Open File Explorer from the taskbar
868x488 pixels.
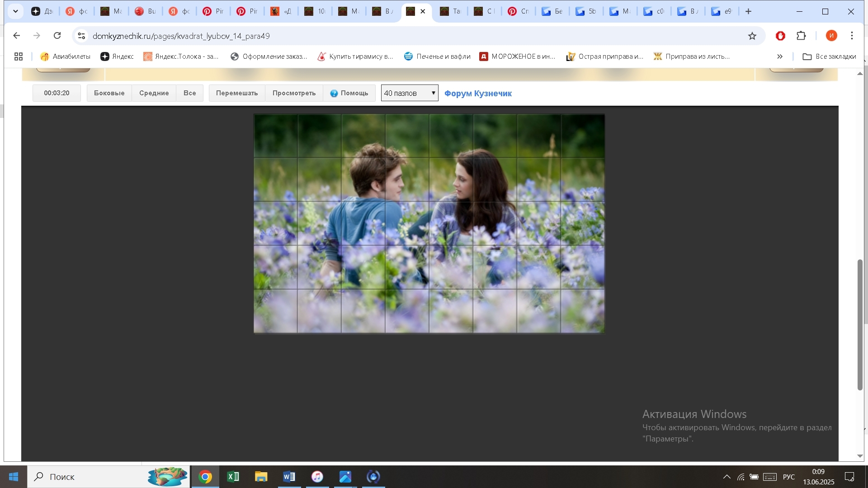coord(261,477)
